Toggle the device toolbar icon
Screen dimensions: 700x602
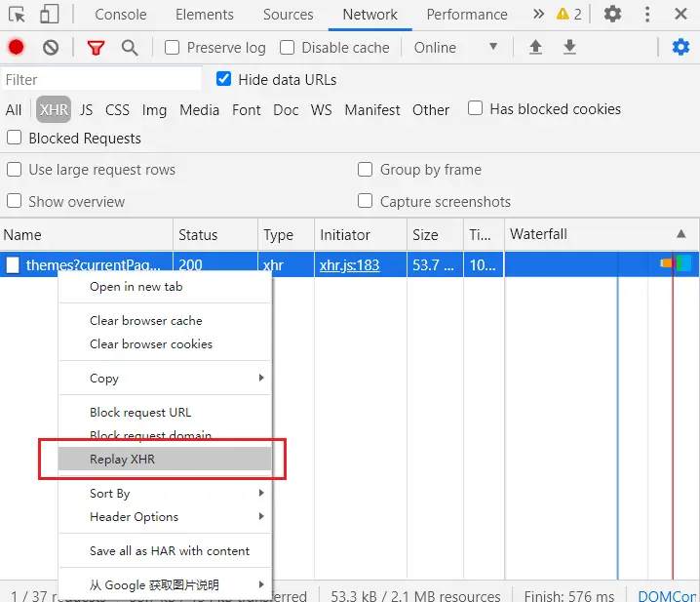49,15
